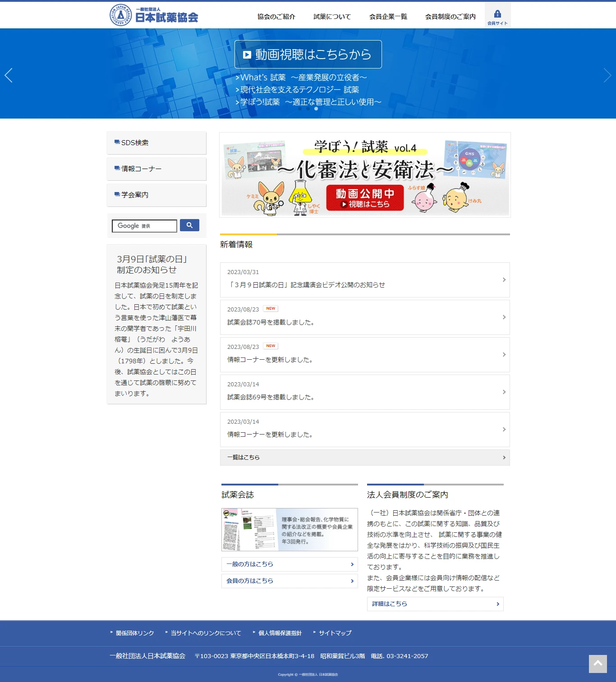
Task: Open 会員企業一覧 menu
Action: point(388,17)
